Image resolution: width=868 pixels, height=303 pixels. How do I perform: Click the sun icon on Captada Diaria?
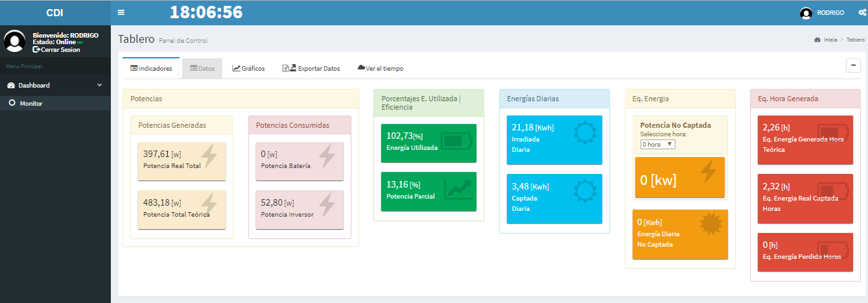coord(584,191)
